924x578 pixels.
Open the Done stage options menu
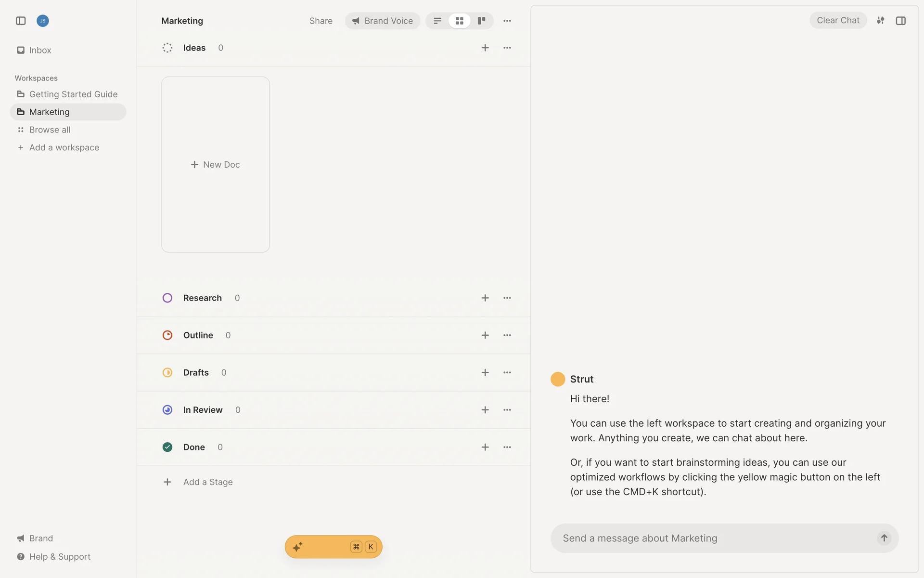pos(507,447)
